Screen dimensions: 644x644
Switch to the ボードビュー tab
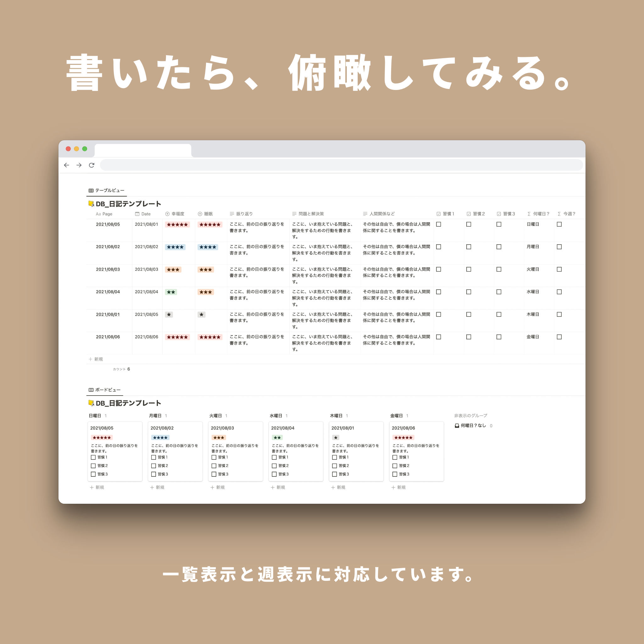[x=105, y=390]
